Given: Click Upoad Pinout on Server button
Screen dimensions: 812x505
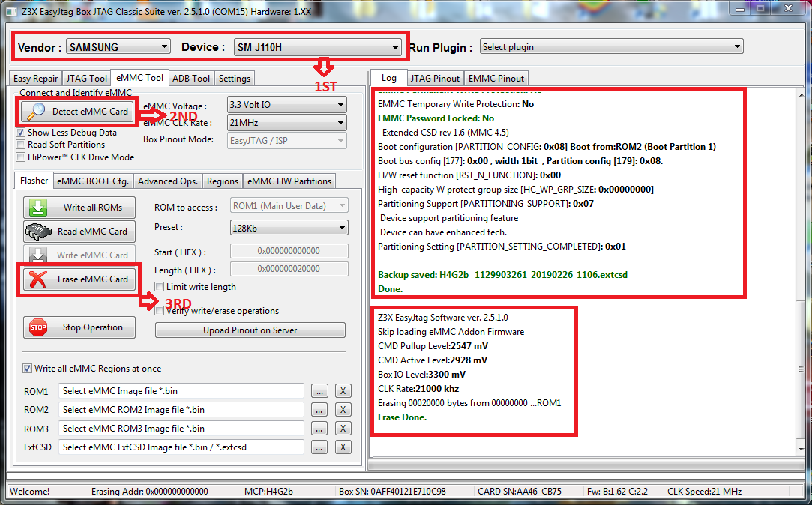Looking at the screenshot, I should (250, 330).
